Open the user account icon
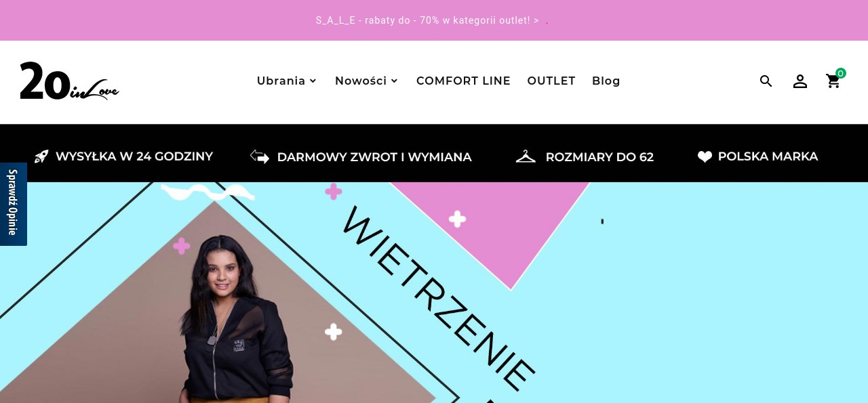Image resolution: width=868 pixels, height=403 pixels. (x=800, y=81)
